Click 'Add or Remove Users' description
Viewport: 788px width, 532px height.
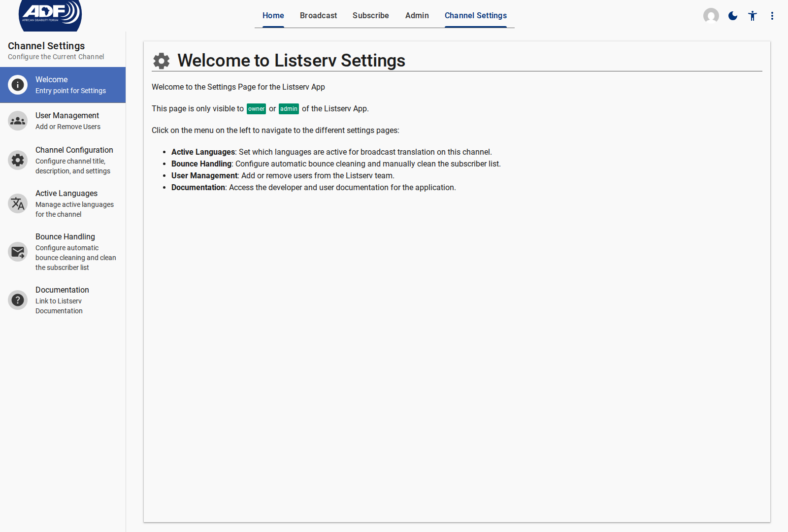click(x=68, y=127)
